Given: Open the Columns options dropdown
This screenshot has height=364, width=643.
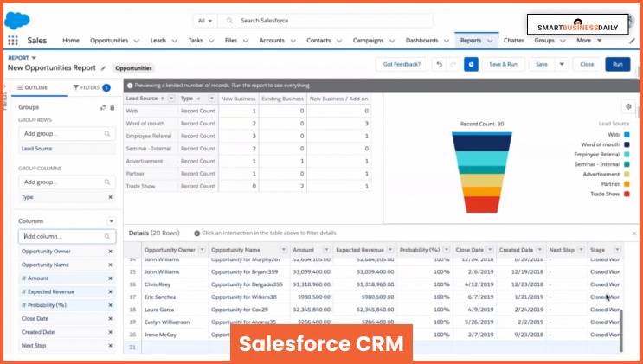Looking at the screenshot, I should [111, 221].
